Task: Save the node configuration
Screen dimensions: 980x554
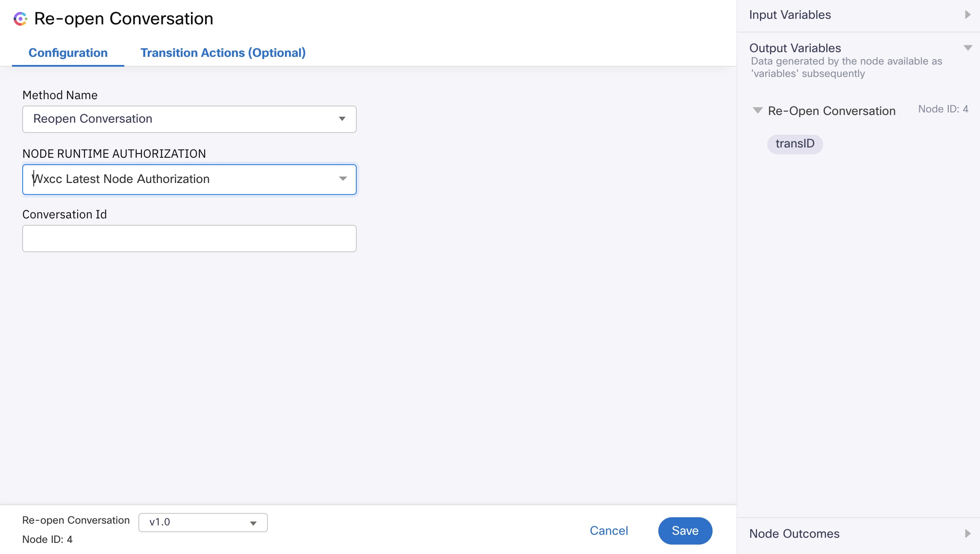Action: pos(685,530)
